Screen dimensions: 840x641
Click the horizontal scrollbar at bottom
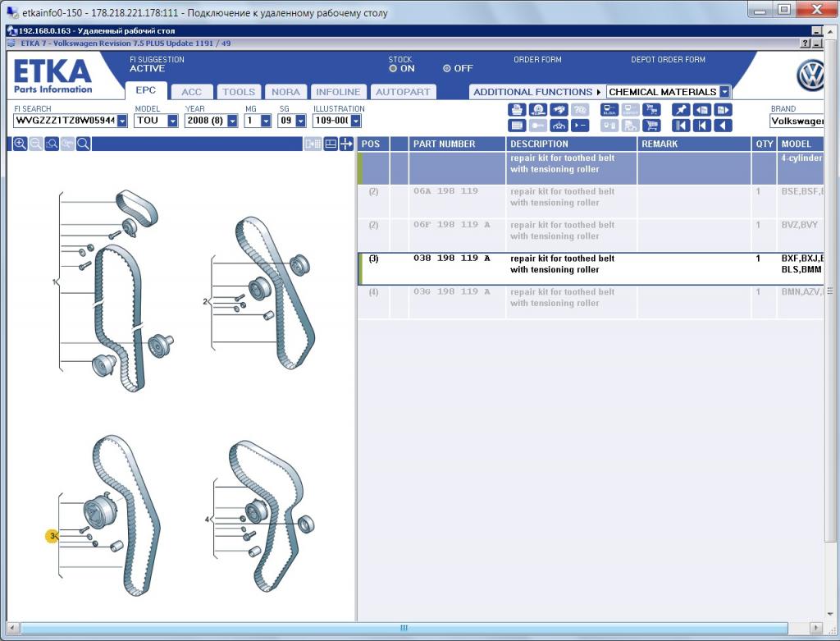point(404,628)
